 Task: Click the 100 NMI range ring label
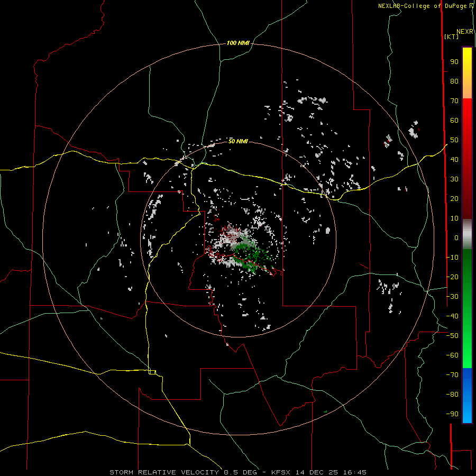point(238,43)
